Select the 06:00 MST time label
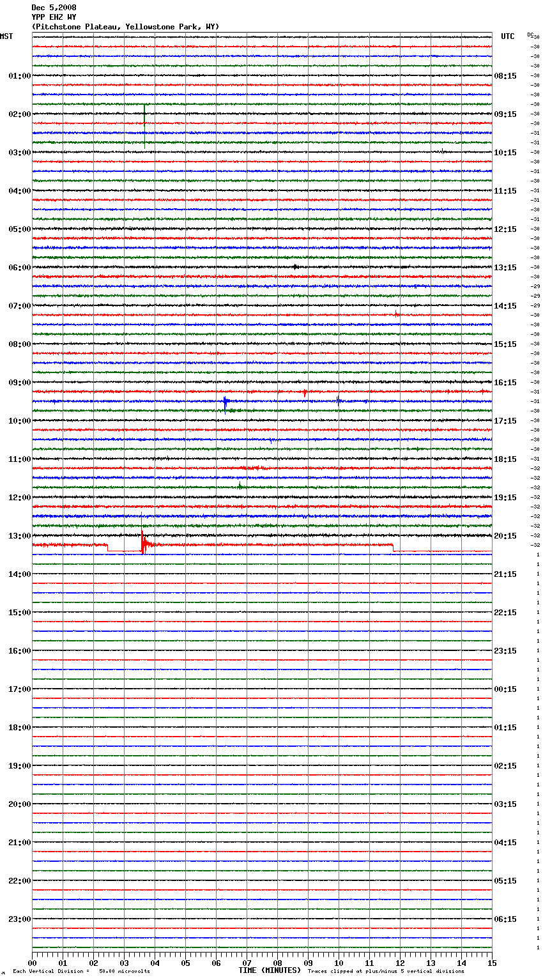The height and width of the screenshot is (980, 543). click(20, 268)
